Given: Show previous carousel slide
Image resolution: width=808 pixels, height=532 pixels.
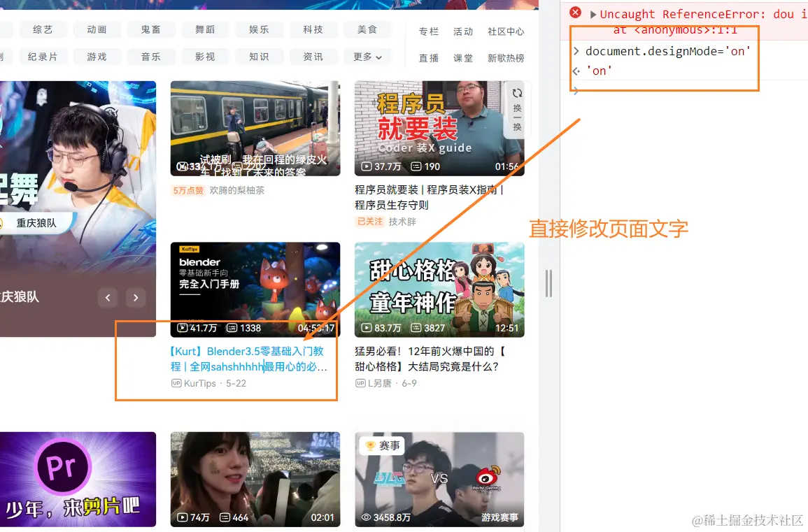Looking at the screenshot, I should click(x=108, y=298).
